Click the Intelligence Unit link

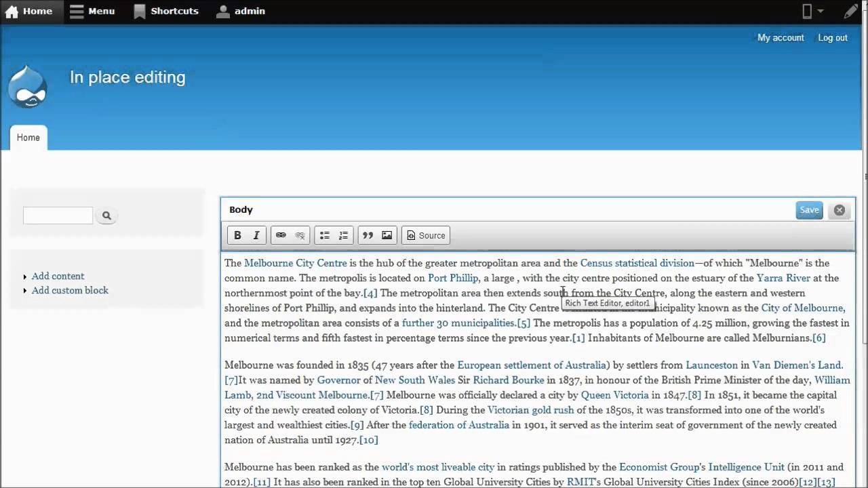[746, 466]
